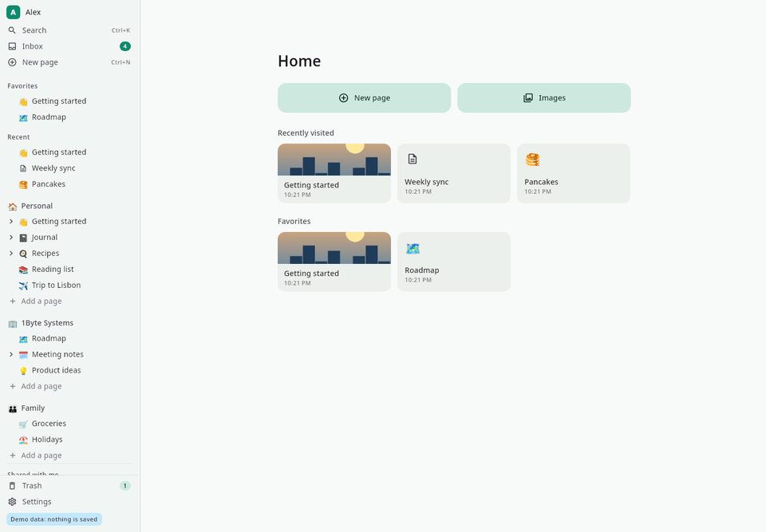The image size is (766, 532).
Task: Open Getting started in the sidebar Recent list
Action: (x=70, y=152)
